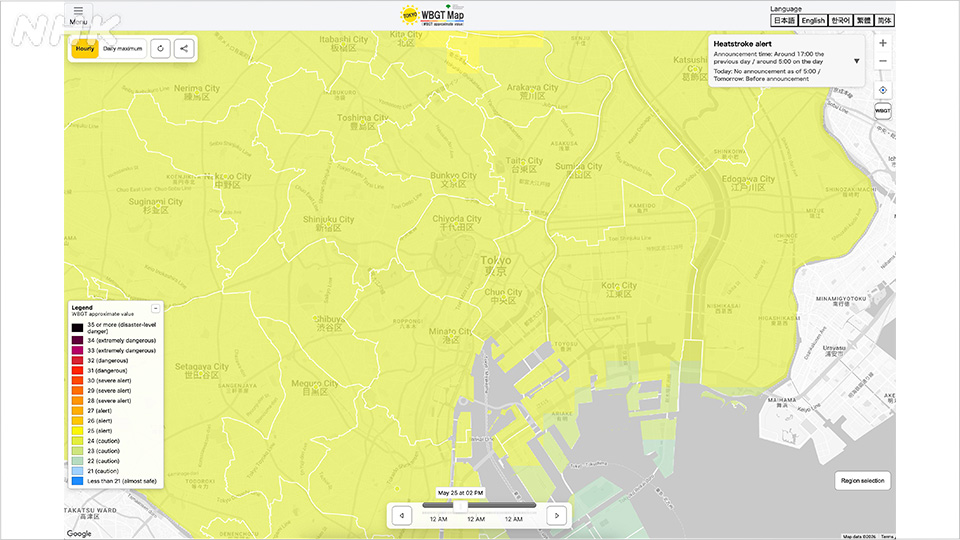Open the Terms link at map bottom

tap(887, 537)
